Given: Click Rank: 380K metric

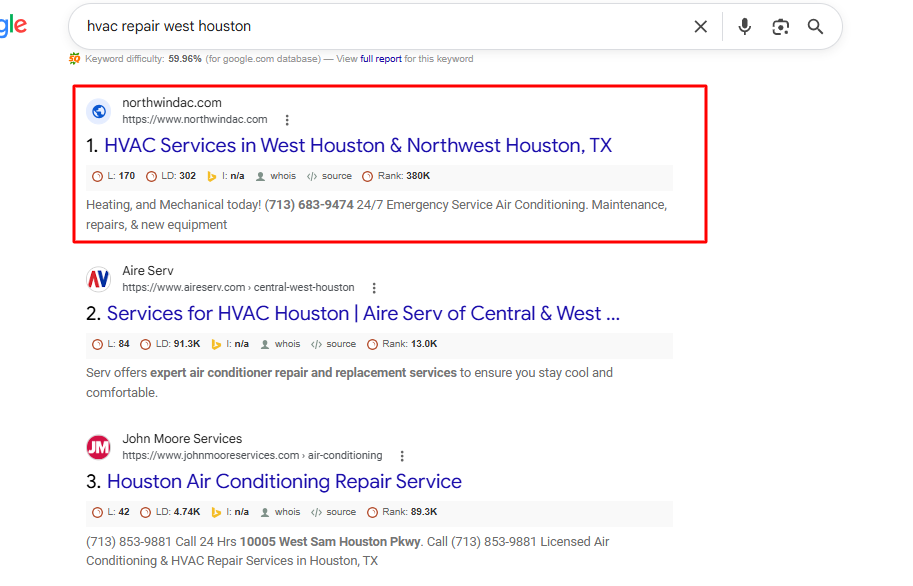Looking at the screenshot, I should click(396, 176).
